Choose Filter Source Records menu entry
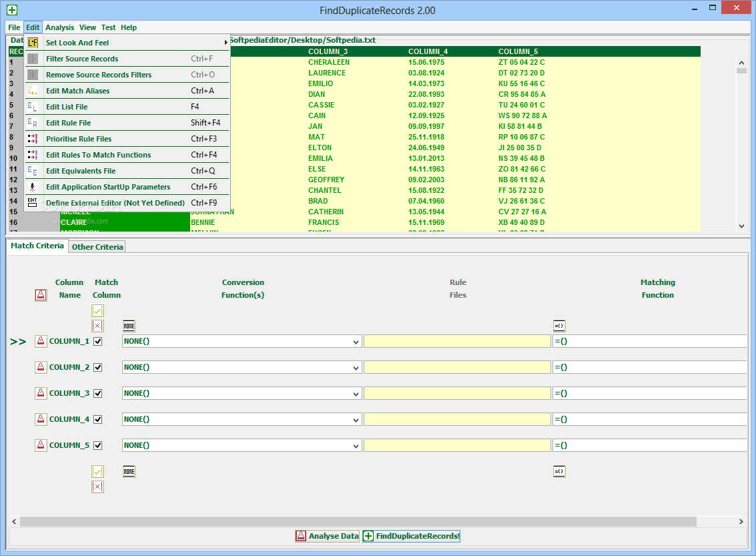 click(x=127, y=59)
